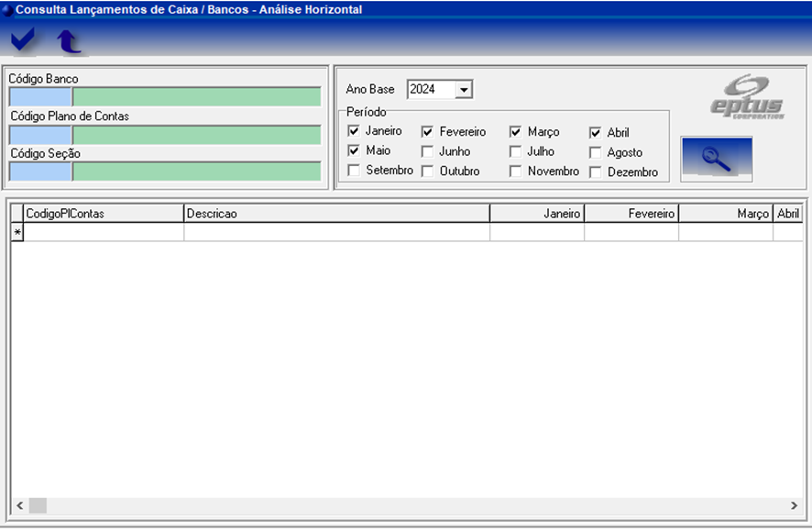Viewport: 812px width, 531px height.
Task: Select the new row asterisk marker
Action: point(16,233)
